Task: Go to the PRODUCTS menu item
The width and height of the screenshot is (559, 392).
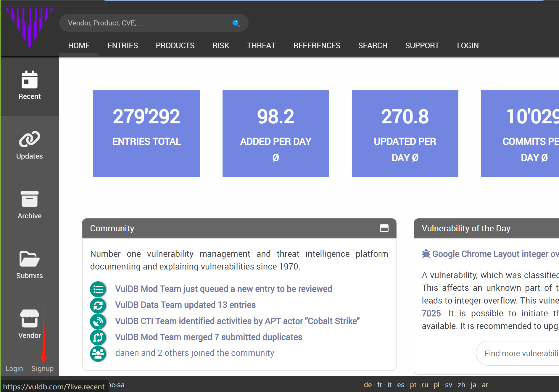Action: click(x=175, y=46)
